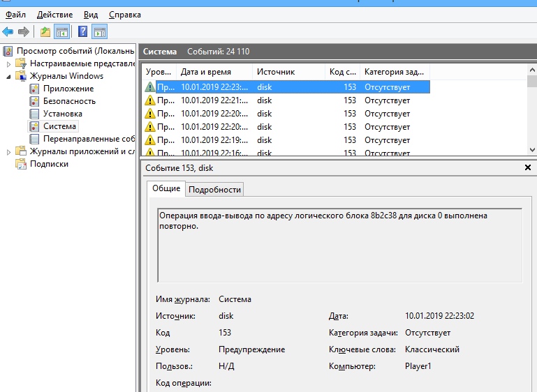Sort events by Дата и время column
The image size is (537, 392).
(x=215, y=72)
